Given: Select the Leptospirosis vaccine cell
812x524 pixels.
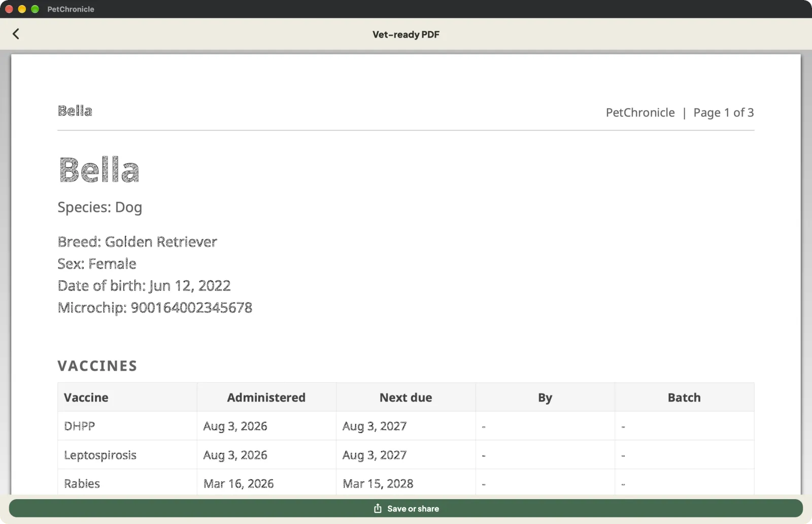Looking at the screenshot, I should coord(127,455).
